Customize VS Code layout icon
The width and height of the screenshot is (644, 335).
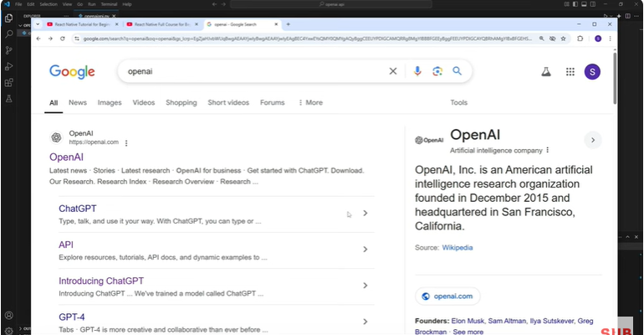tap(566, 4)
